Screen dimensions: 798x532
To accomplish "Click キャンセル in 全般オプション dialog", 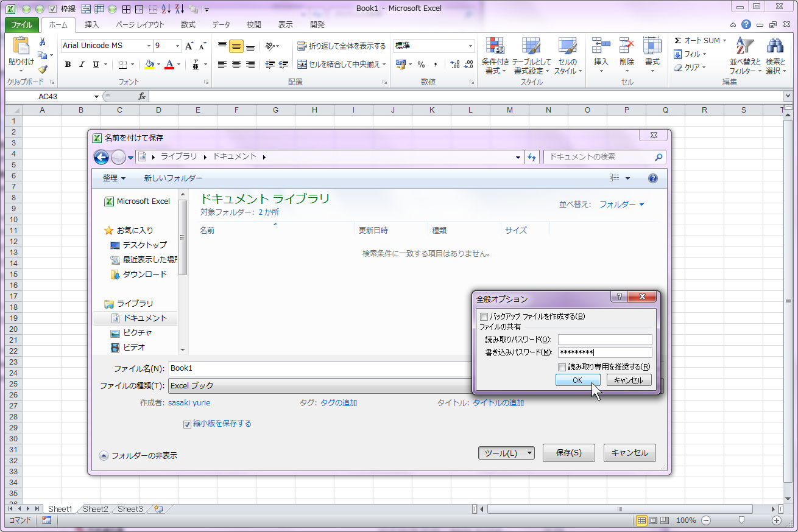I will (629, 380).
